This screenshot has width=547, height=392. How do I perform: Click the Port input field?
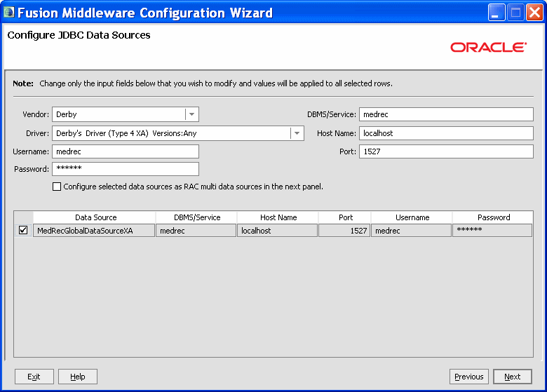click(x=446, y=151)
